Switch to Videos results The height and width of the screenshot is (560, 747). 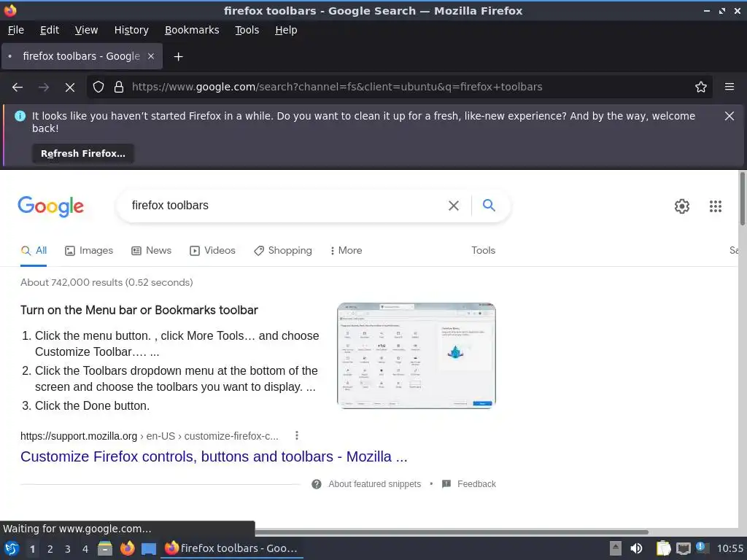(212, 251)
